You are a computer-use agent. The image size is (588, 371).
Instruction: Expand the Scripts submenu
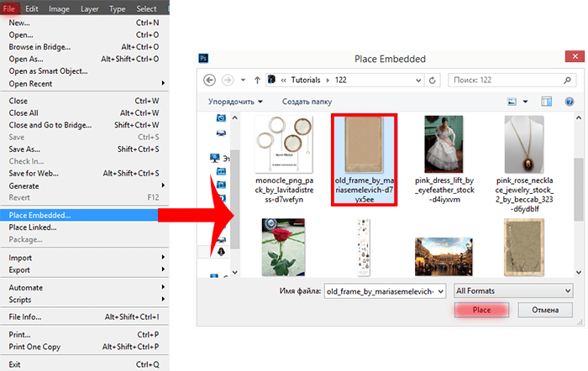click(163, 299)
